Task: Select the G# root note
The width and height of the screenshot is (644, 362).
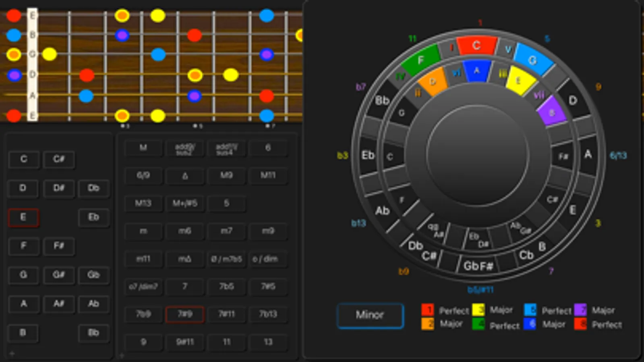Action: click(x=59, y=275)
